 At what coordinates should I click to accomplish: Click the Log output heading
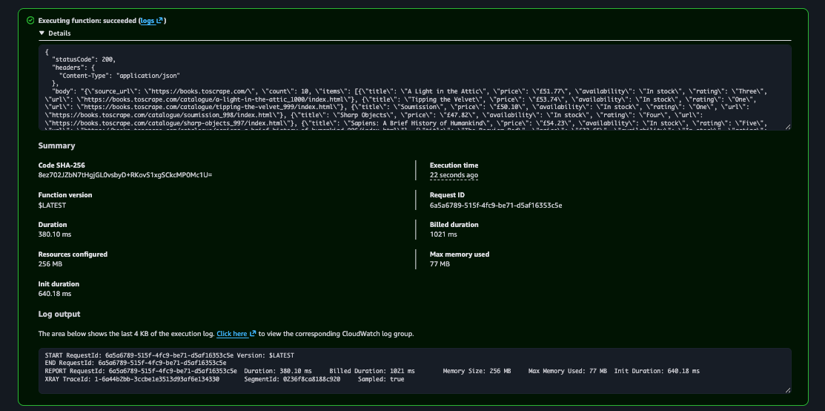click(x=59, y=314)
